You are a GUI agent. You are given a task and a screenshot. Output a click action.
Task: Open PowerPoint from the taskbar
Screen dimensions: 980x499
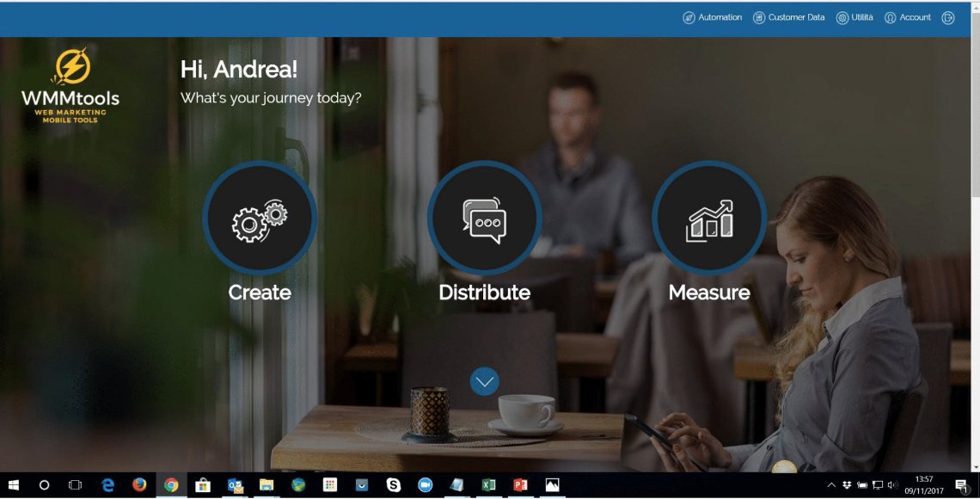520,485
